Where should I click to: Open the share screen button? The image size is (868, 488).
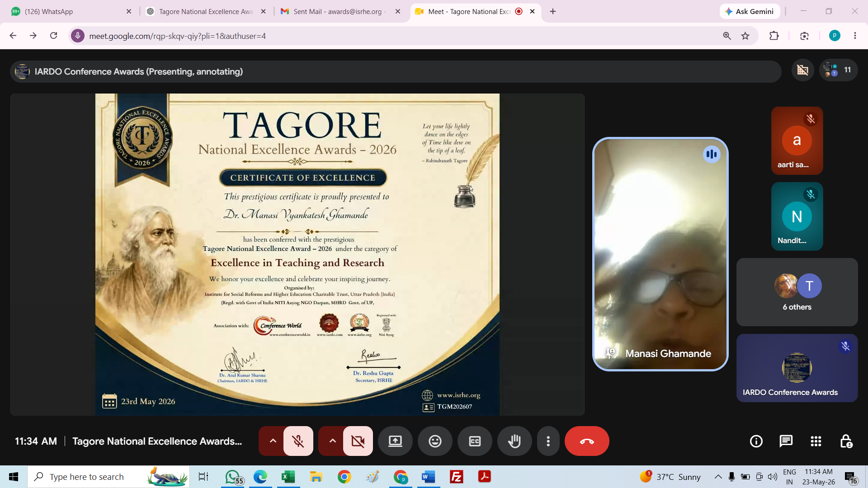[x=395, y=441]
